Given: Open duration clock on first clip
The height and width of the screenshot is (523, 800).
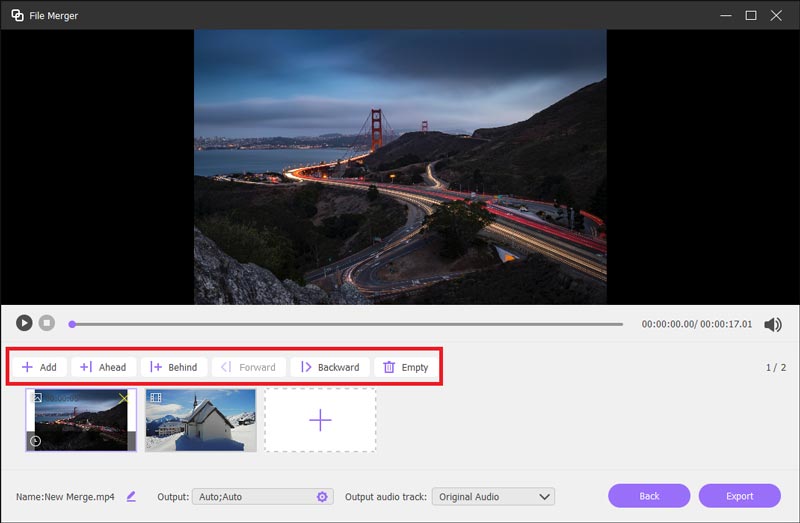Looking at the screenshot, I should click(35, 441).
